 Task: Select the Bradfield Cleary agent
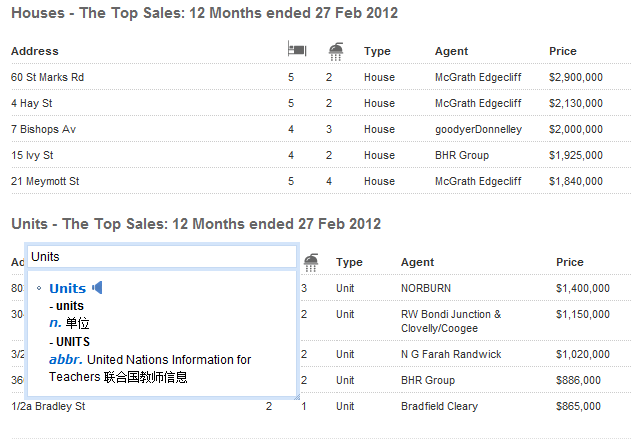(x=439, y=407)
